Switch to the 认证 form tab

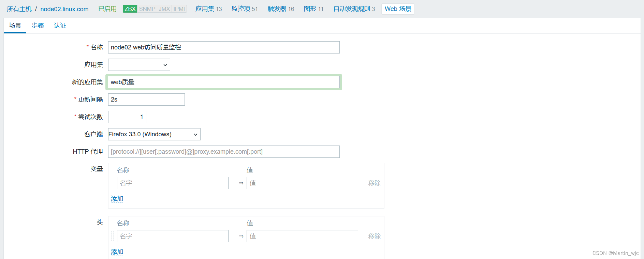pyautogui.click(x=60, y=26)
